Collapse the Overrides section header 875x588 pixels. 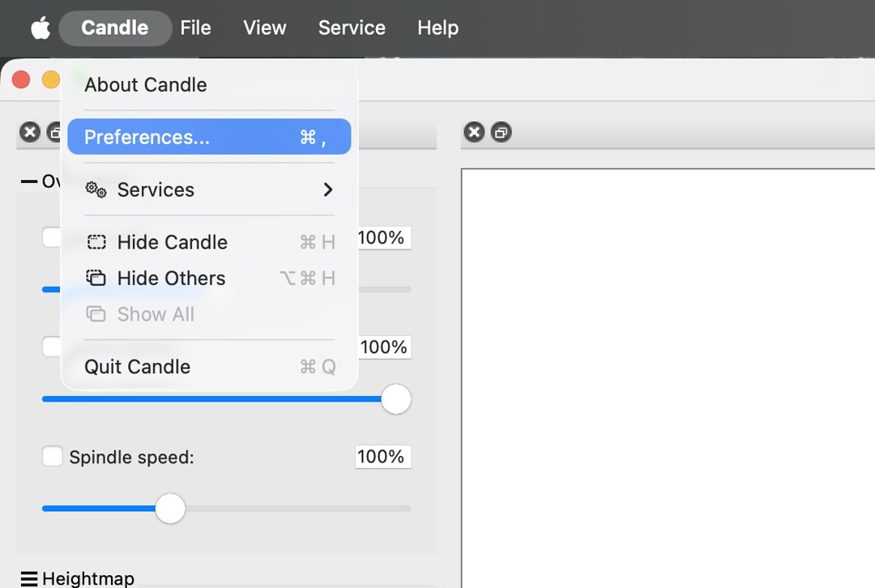[x=29, y=181]
